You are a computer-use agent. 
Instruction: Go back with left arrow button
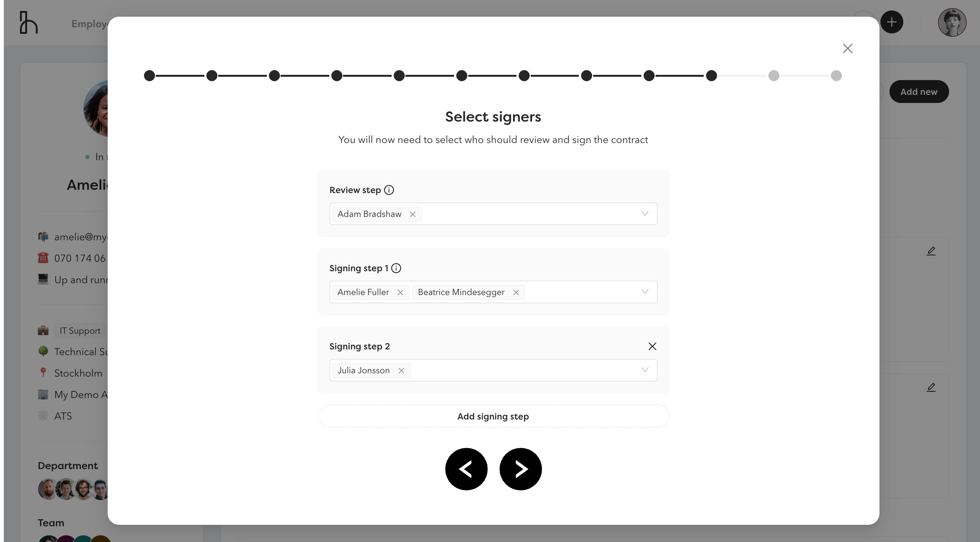pos(466,469)
